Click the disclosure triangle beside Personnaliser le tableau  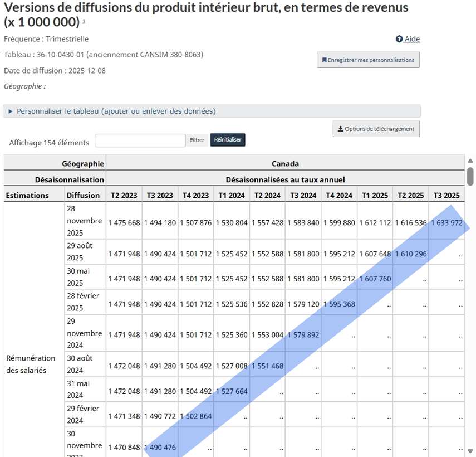(10, 111)
